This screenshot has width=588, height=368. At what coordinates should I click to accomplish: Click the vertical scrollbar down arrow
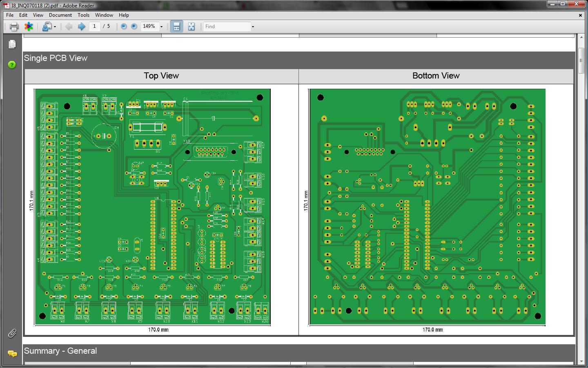[x=581, y=361]
